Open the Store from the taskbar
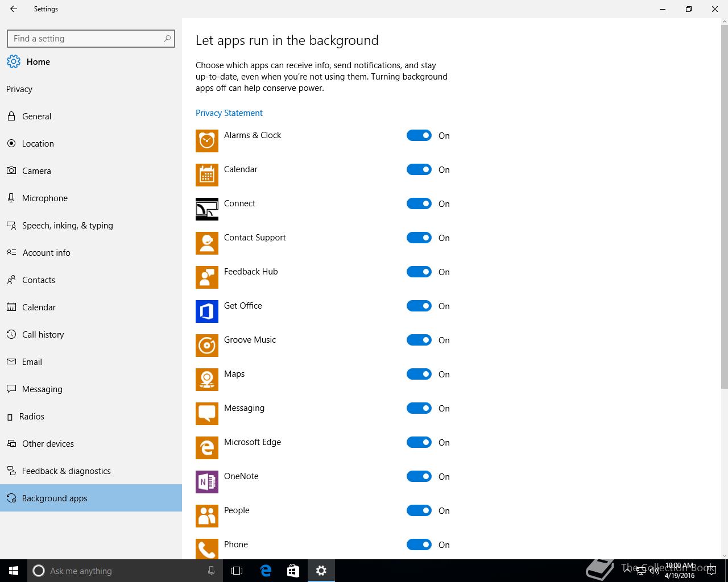Image resolution: width=728 pixels, height=582 pixels. click(293, 571)
